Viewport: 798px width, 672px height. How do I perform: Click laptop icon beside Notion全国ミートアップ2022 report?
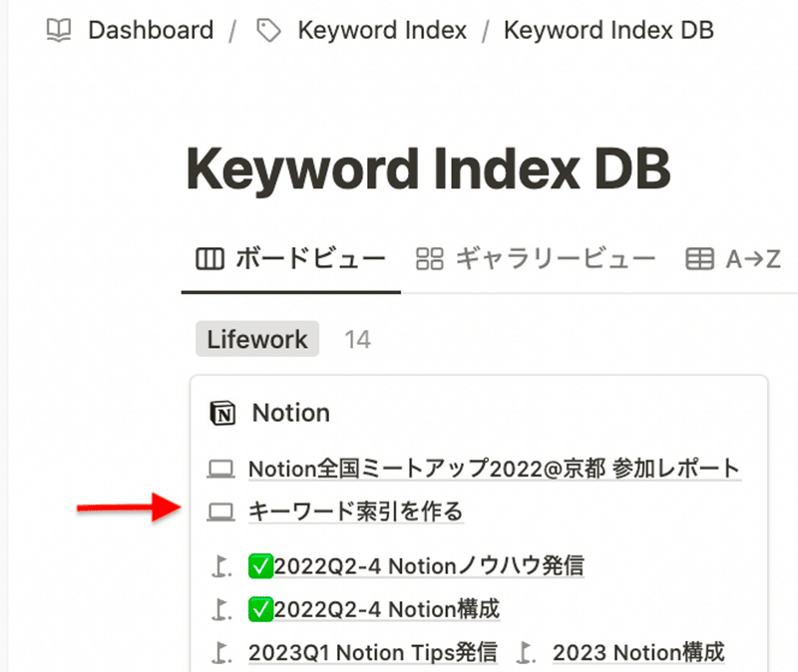(x=220, y=469)
